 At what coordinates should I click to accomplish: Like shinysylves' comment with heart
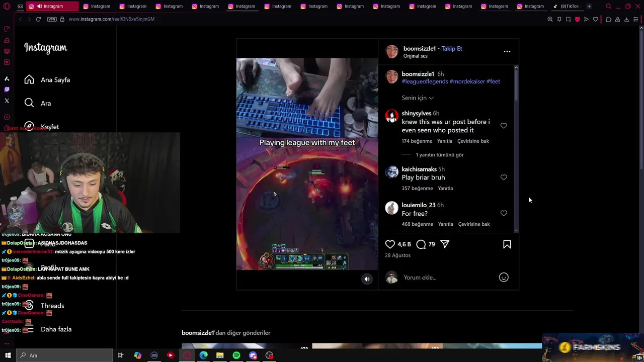tap(504, 126)
